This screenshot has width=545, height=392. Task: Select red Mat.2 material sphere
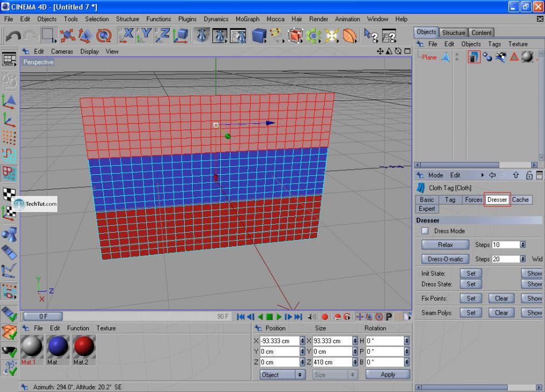[84, 347]
